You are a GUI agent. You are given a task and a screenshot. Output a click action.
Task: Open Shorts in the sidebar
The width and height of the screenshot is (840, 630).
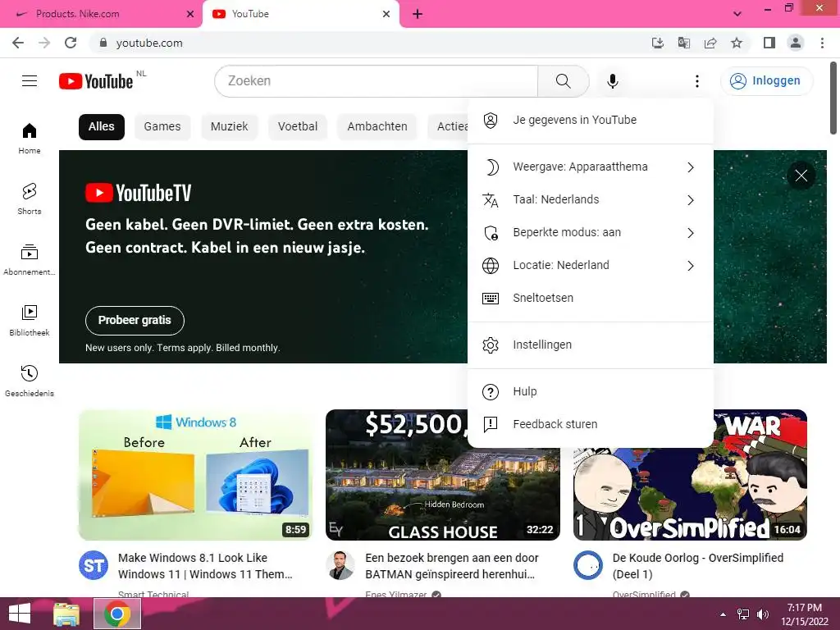(30, 199)
